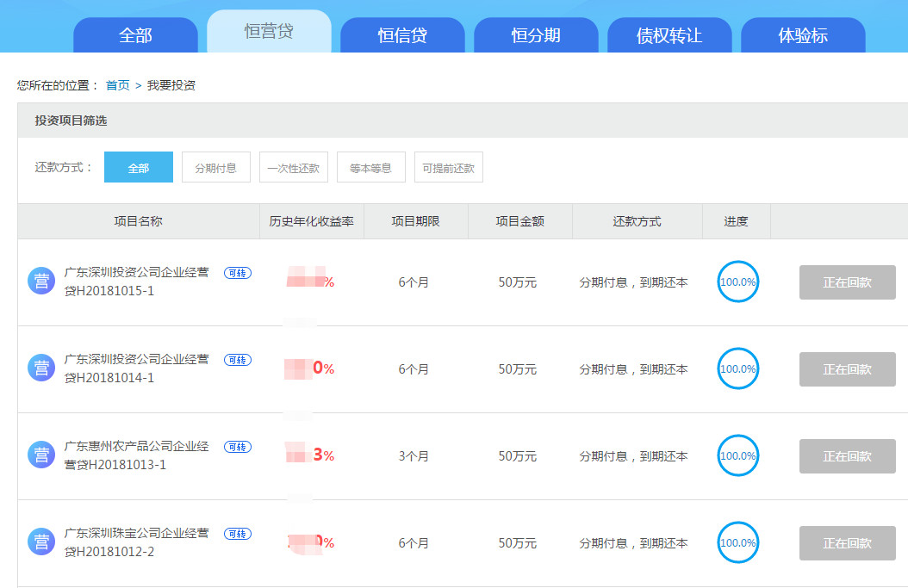Image resolution: width=908 pixels, height=588 pixels.
Task: Click the 100.0% progress circle for H20181014-1
Action: tap(737, 368)
